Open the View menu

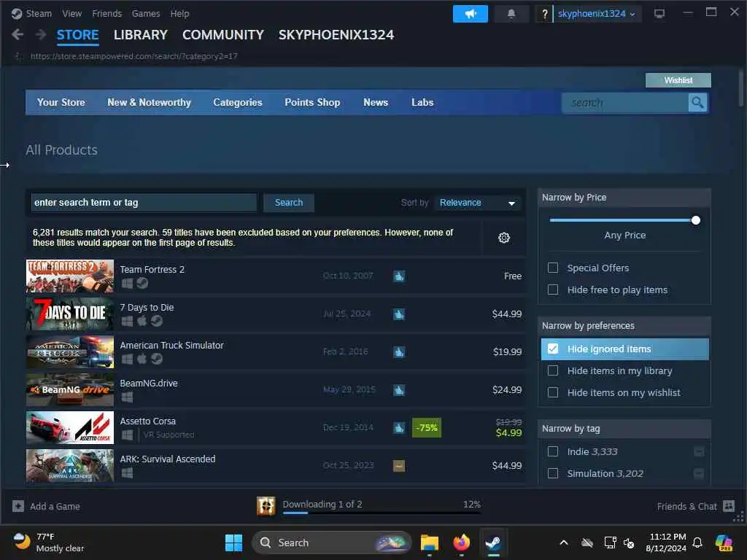(72, 14)
